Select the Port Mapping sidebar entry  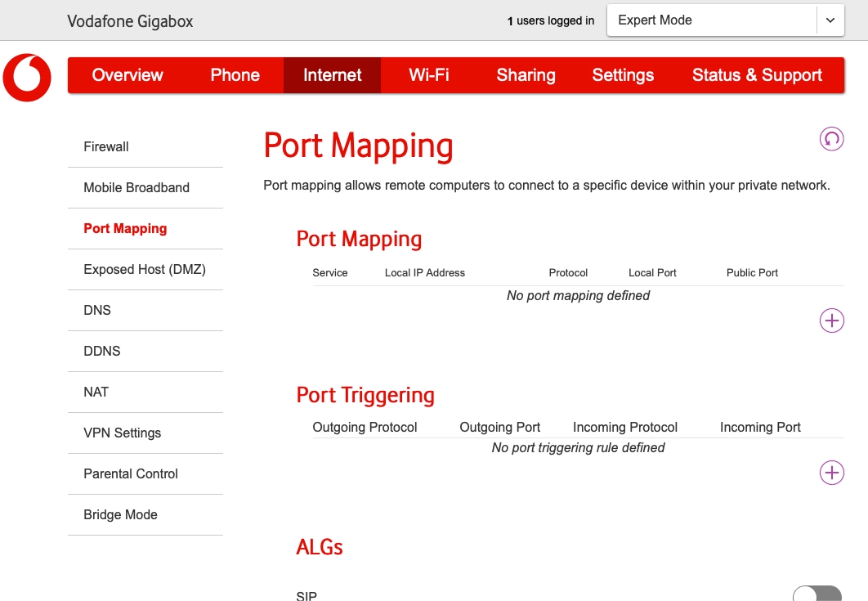coord(125,228)
